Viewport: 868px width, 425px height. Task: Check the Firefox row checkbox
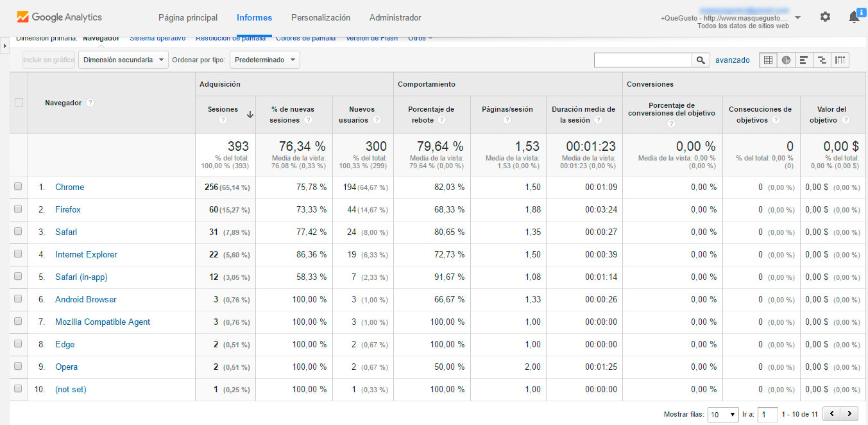[x=18, y=209]
